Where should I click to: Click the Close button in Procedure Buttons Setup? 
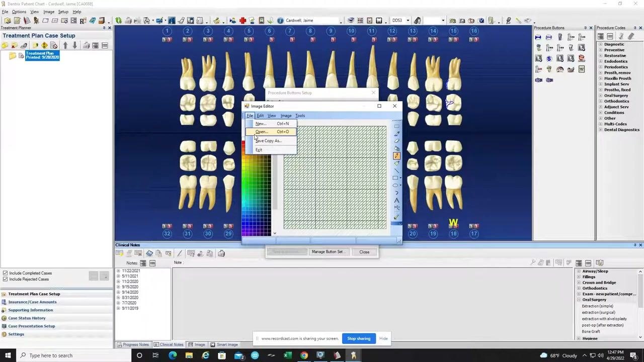tap(364, 252)
